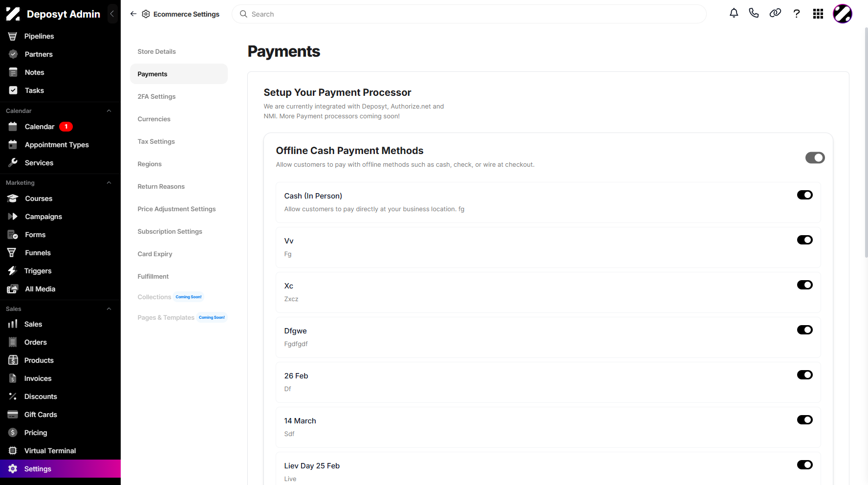Screen dimensions: 868x485
Task: Toggle the Xc payment method switch
Action: [804, 285]
